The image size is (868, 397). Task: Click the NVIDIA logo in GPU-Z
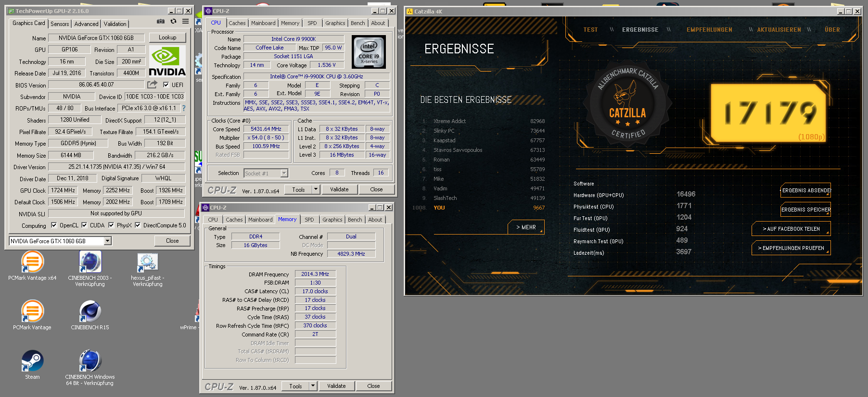(167, 61)
